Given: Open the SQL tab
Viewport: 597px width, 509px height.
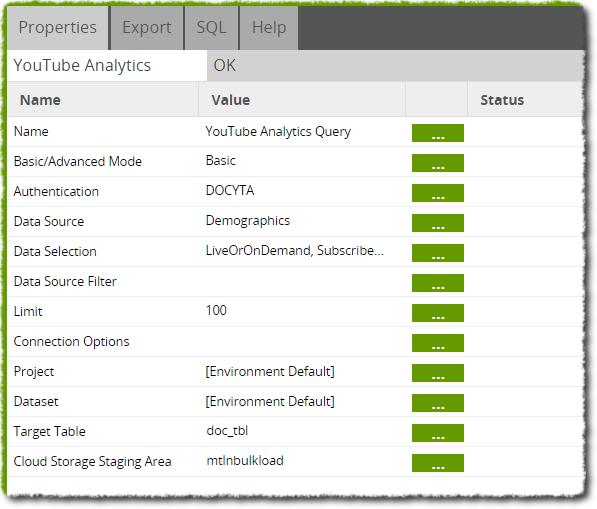Looking at the screenshot, I should tap(211, 28).
